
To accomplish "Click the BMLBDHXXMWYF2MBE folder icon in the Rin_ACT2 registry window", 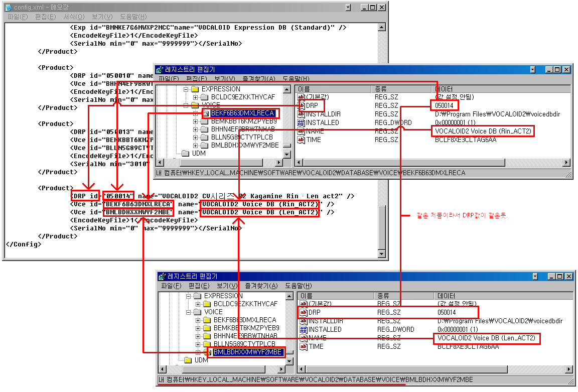I will tap(205, 146).
